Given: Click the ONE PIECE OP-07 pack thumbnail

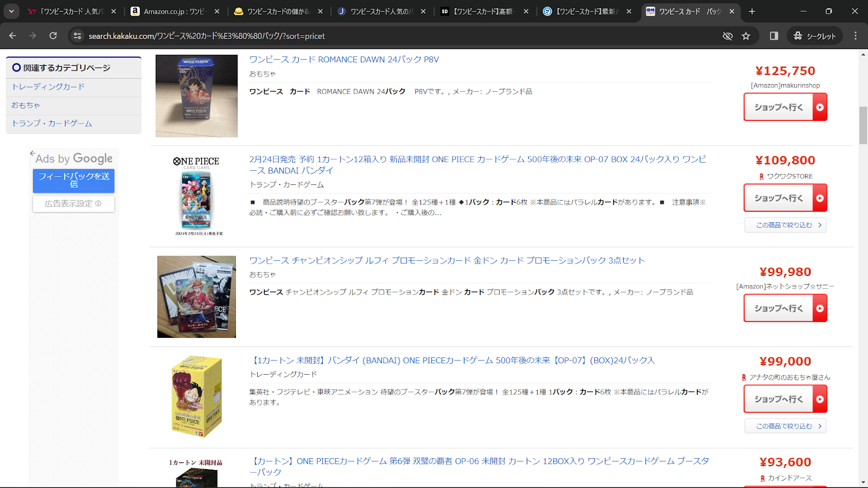Looking at the screenshot, I should pyautogui.click(x=196, y=196).
